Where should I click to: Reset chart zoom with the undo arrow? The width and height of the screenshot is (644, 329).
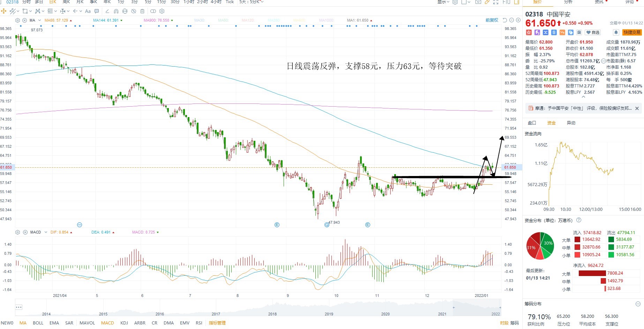tap(504, 20)
